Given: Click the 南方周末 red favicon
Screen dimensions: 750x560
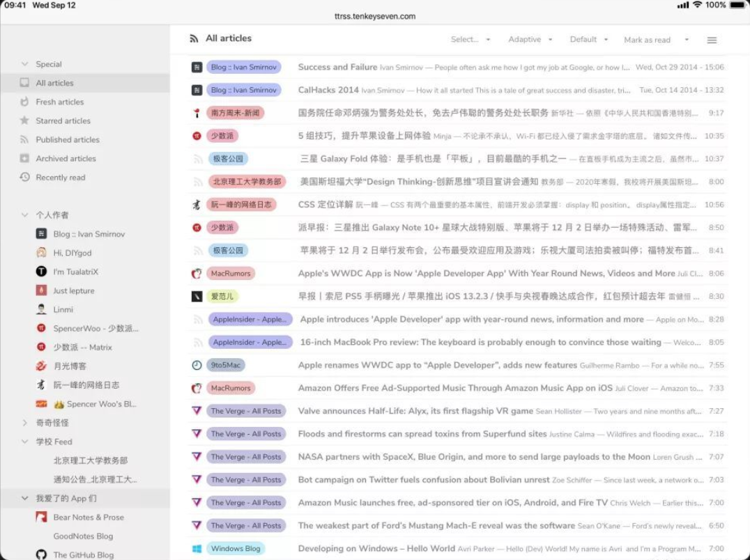Looking at the screenshot, I should pos(197,113).
